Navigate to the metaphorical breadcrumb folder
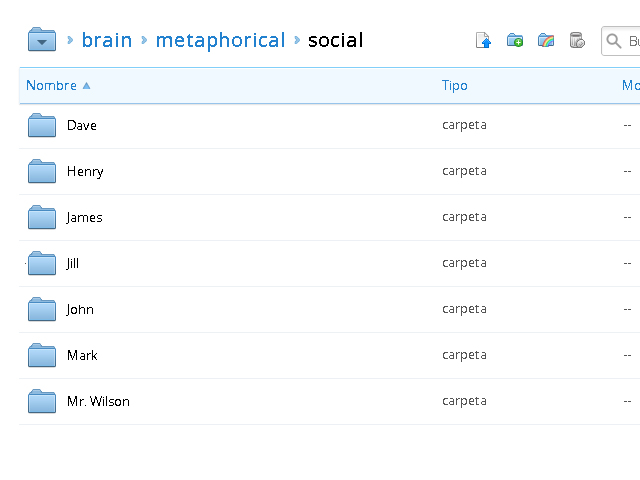Image resolution: width=640 pixels, height=480 pixels. click(220, 41)
